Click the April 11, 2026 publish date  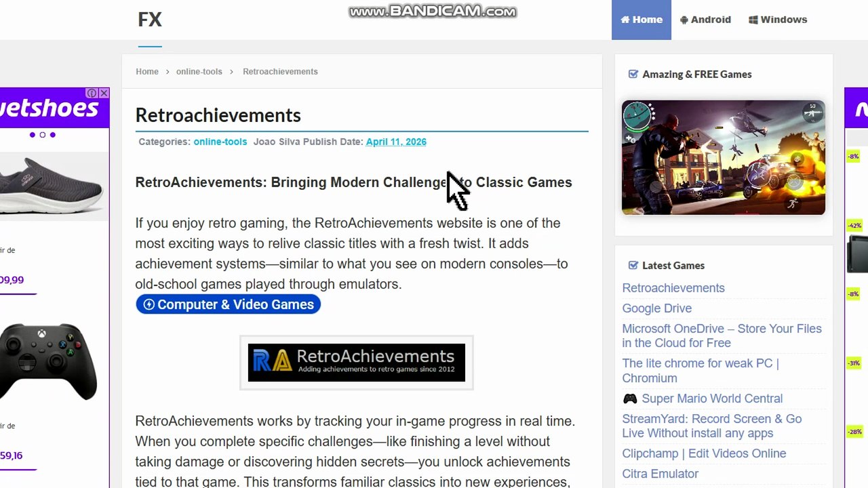point(396,142)
